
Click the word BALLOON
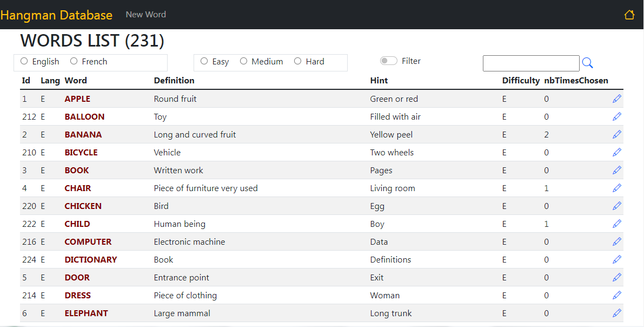(84, 117)
